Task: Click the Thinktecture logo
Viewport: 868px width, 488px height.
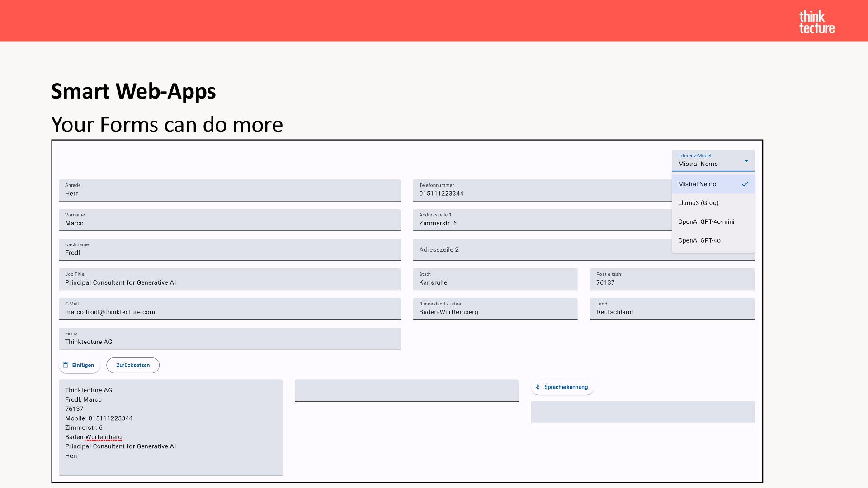Action: click(x=816, y=22)
